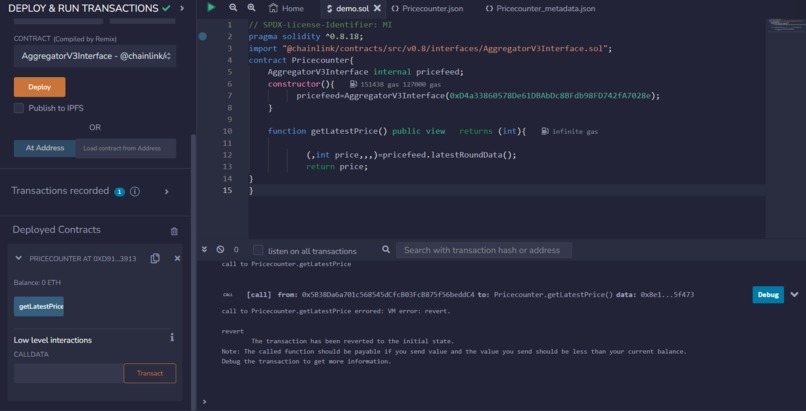
Task: Focus the Load contract from Address field
Action: pyautogui.click(x=126, y=148)
